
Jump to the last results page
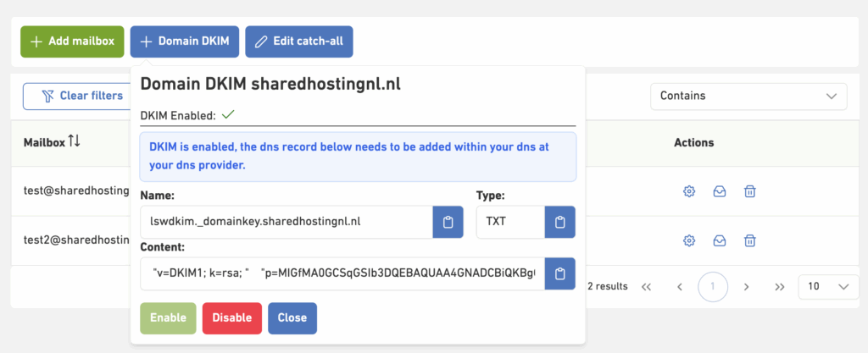click(x=780, y=287)
